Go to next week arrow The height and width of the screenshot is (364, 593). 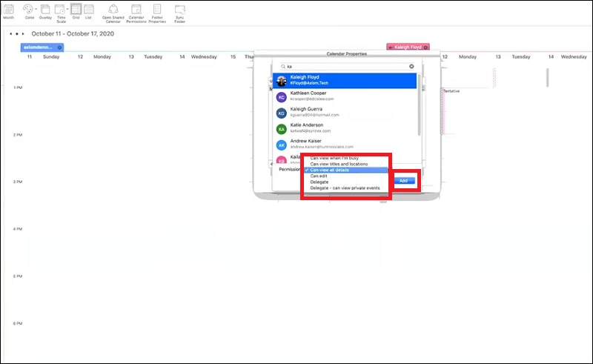(23, 33)
